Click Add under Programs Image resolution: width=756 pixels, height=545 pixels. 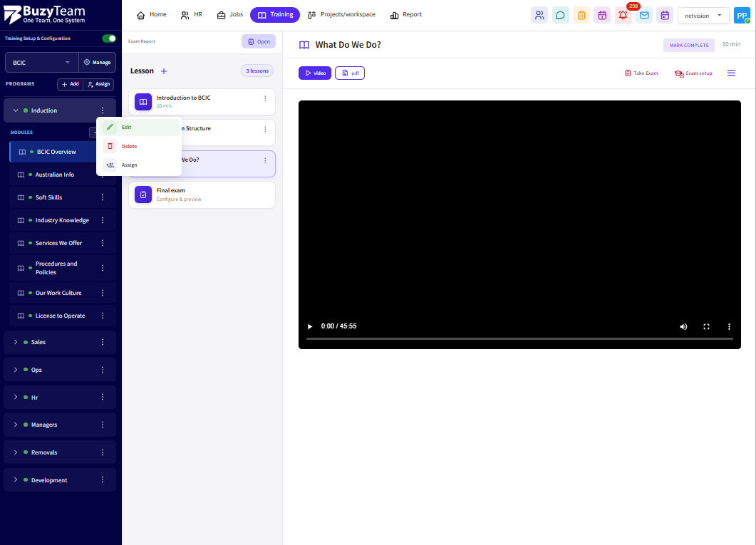coord(71,84)
